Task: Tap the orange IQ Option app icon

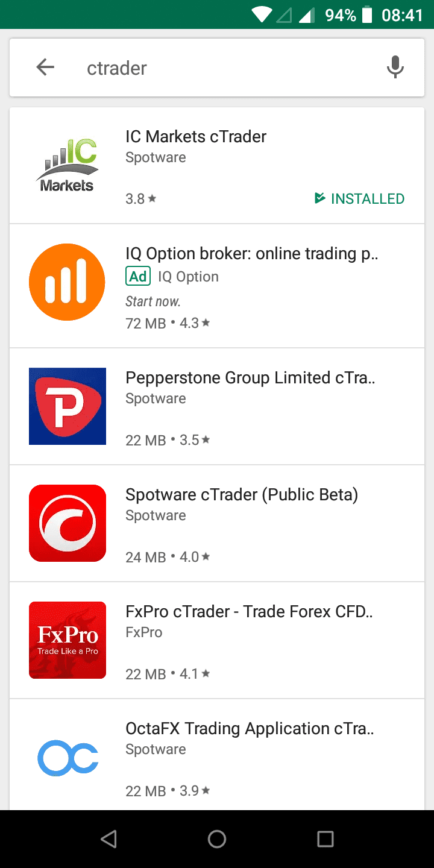Action: pyautogui.click(x=67, y=282)
